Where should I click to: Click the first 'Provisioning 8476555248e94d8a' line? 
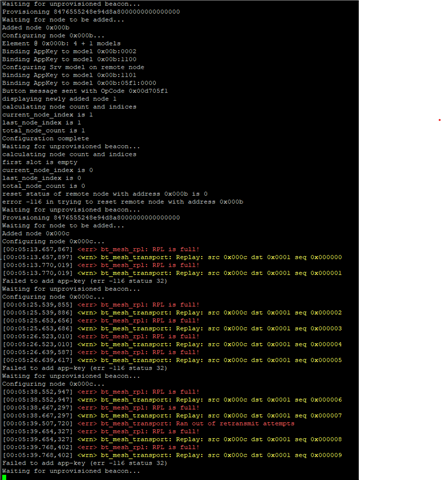[x=91, y=12]
